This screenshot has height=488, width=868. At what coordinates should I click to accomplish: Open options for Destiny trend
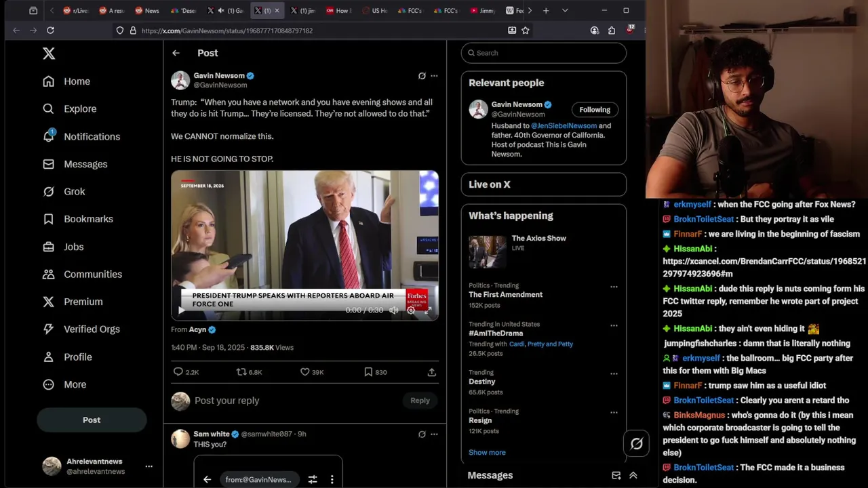click(614, 373)
